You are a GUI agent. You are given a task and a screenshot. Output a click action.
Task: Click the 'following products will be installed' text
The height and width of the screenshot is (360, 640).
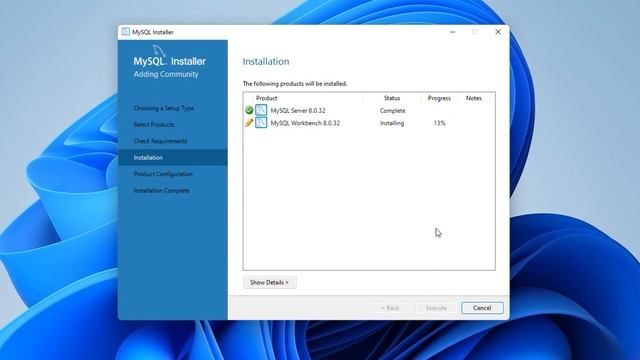(x=295, y=84)
